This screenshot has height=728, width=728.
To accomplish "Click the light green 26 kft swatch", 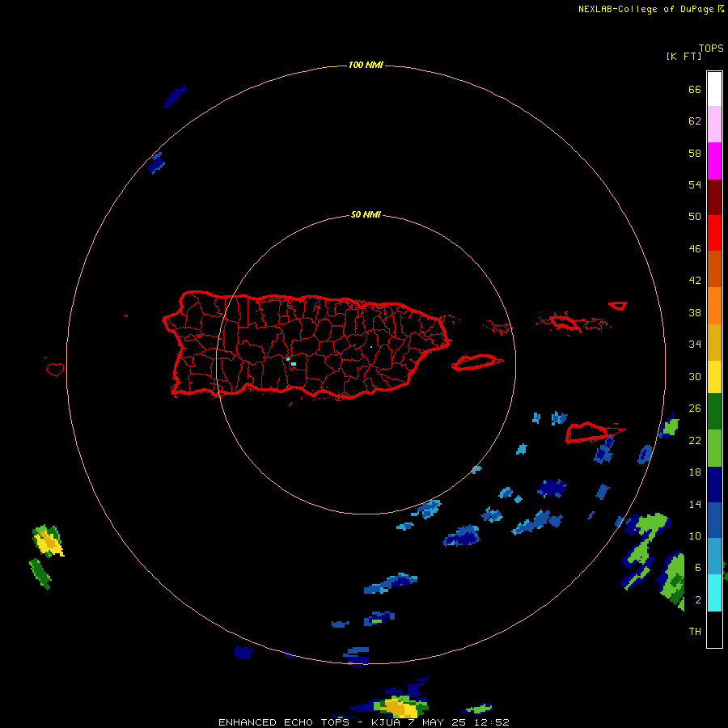I will tap(714, 448).
